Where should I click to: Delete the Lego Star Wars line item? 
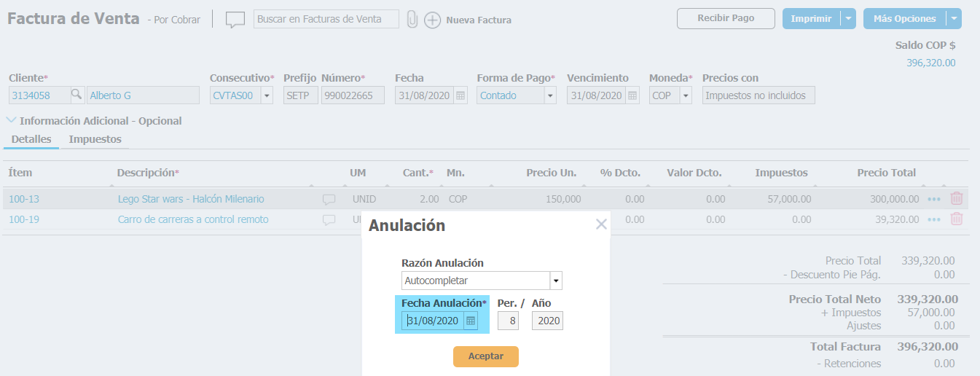pos(957,198)
